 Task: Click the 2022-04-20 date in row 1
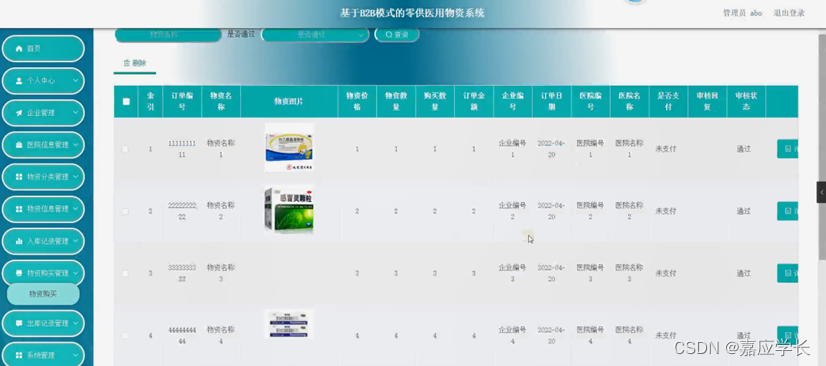pyautogui.click(x=551, y=149)
